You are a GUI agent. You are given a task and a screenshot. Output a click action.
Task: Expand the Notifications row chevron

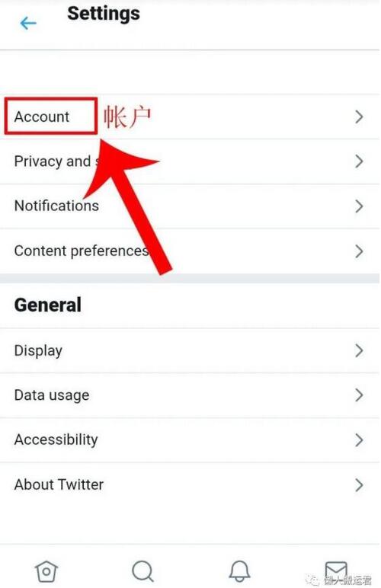point(359,206)
